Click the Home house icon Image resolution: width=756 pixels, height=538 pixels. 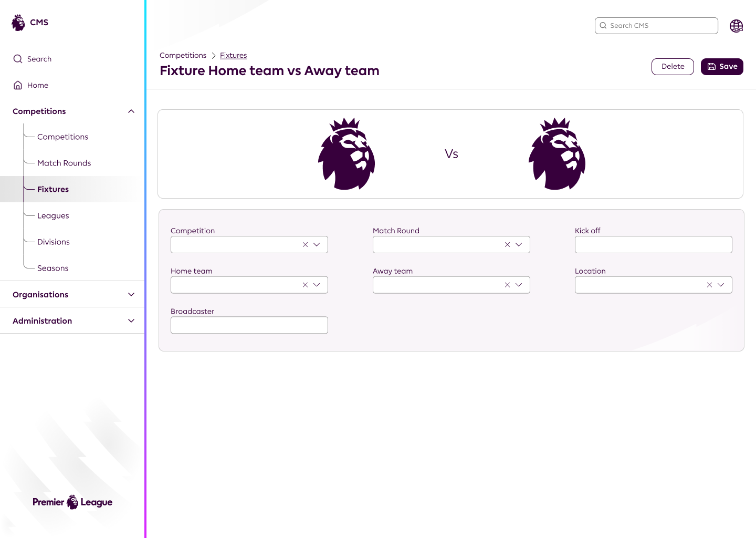coord(18,85)
